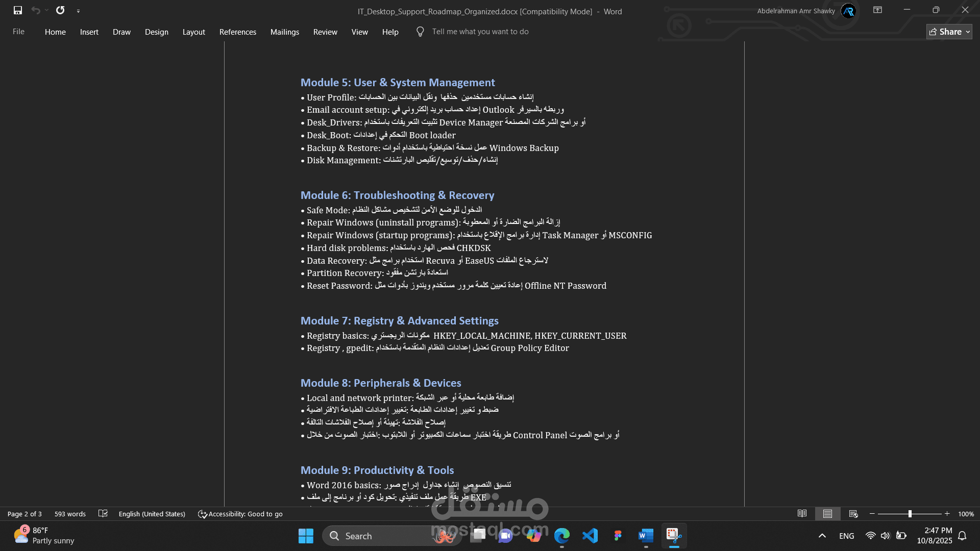The image size is (980, 551).
Task: Click the Save icon in Quick Access Toolbar
Action: (18, 10)
